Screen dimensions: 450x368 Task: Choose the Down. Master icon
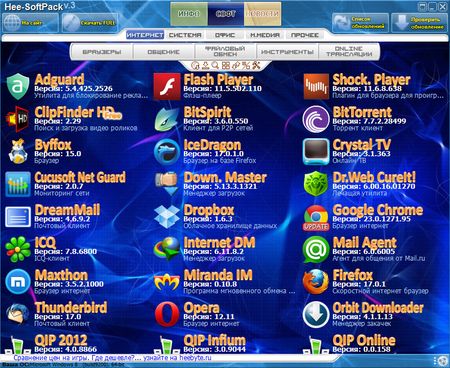pyautogui.click(x=167, y=184)
